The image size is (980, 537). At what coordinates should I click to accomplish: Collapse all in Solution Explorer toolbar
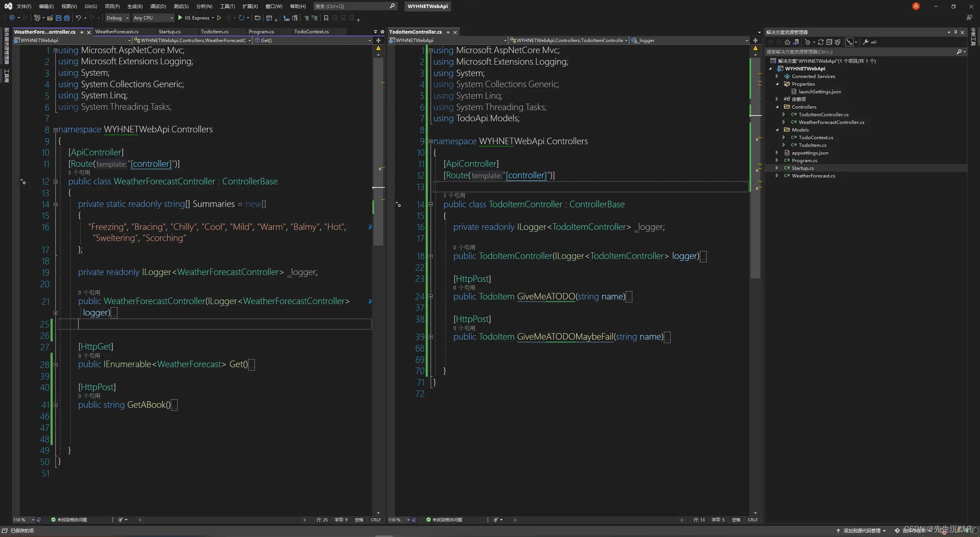tap(829, 42)
